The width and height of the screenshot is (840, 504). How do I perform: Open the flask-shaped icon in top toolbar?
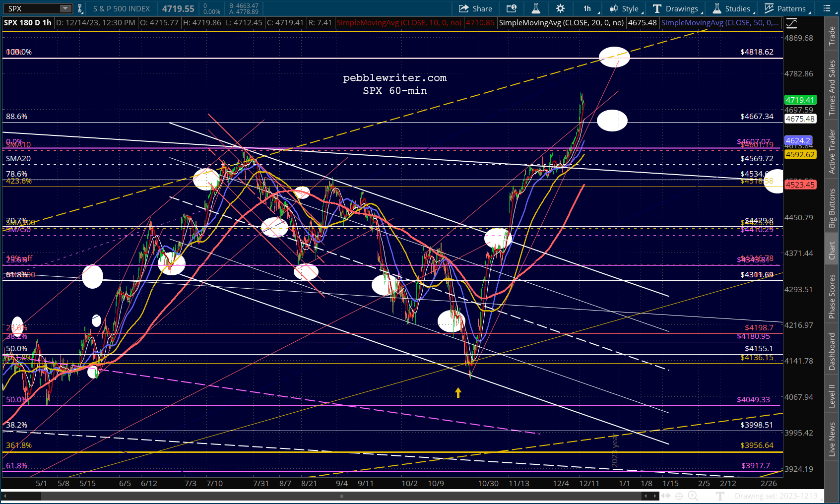pyautogui.click(x=536, y=8)
